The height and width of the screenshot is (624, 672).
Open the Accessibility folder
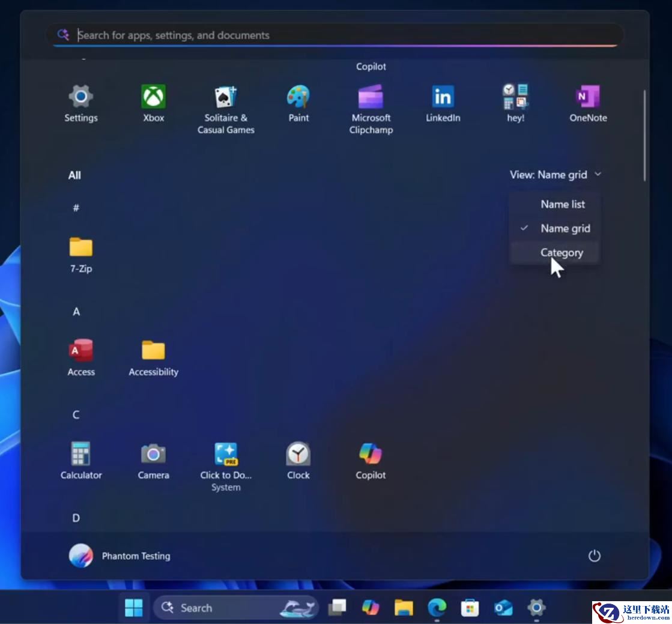tap(153, 359)
